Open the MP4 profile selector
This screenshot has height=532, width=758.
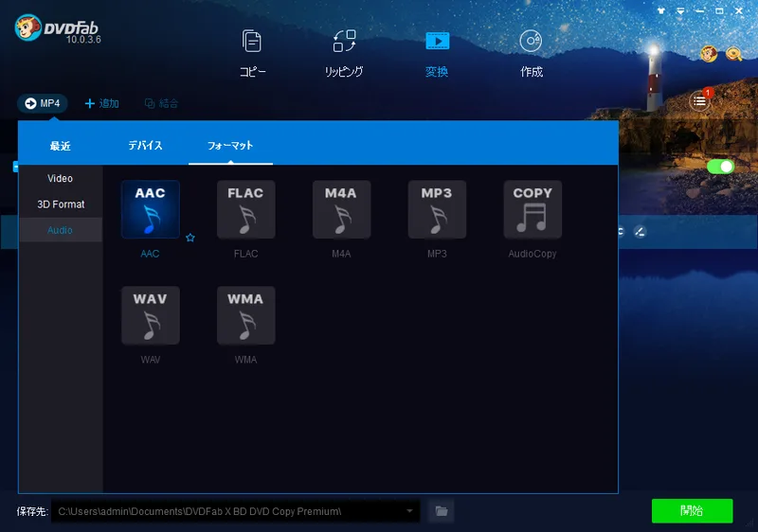click(x=43, y=103)
